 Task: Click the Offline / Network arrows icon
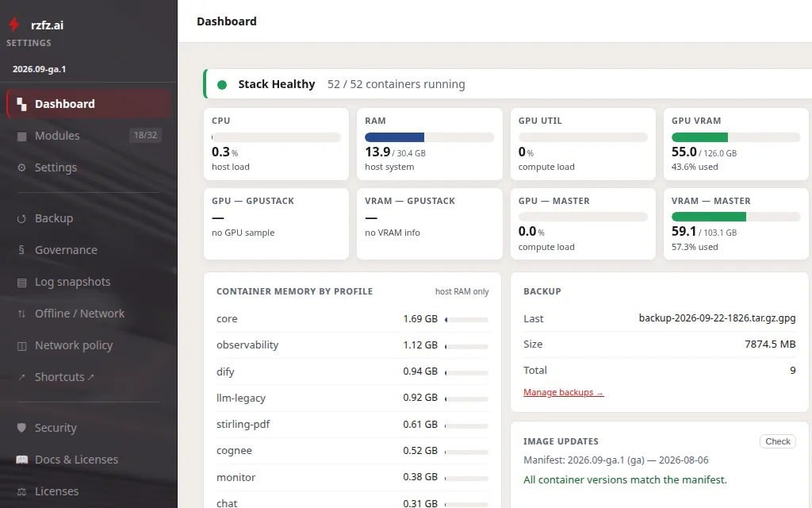coord(21,314)
